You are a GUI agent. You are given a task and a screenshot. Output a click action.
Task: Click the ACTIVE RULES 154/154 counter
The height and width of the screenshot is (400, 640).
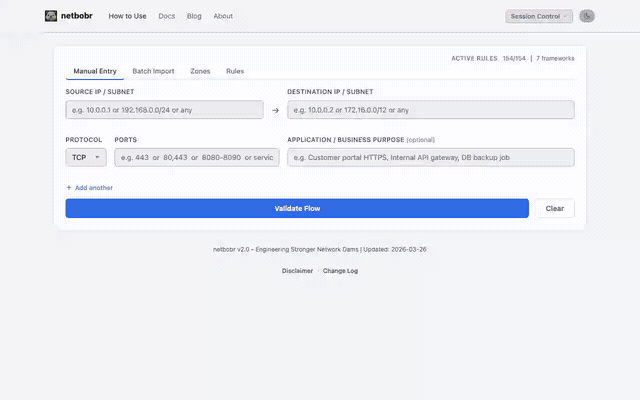488,58
